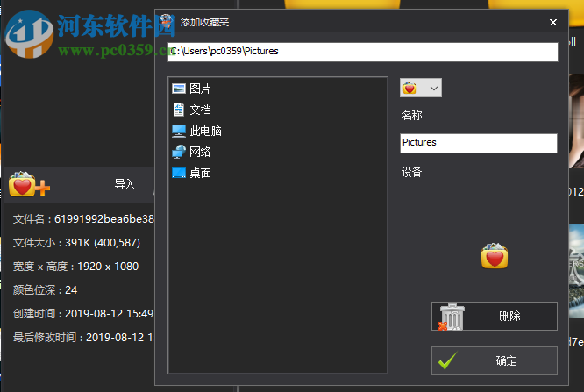Click the 文档 tree label

pos(201,110)
